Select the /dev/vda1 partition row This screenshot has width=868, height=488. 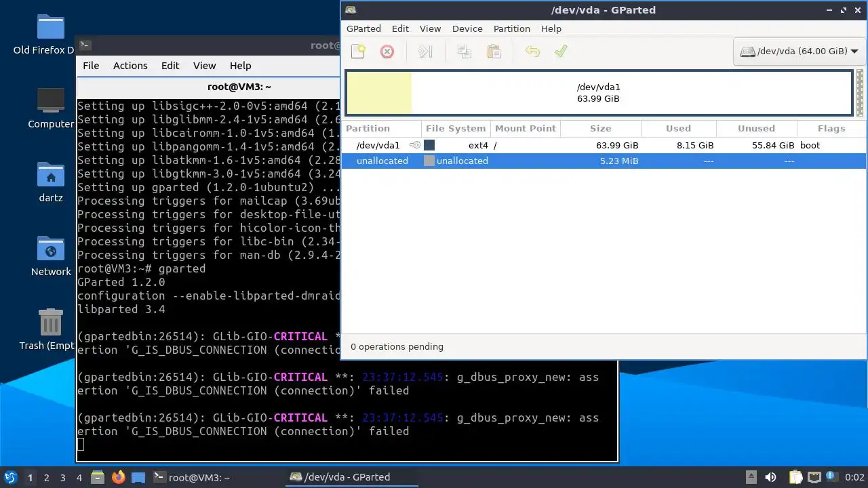(x=604, y=145)
